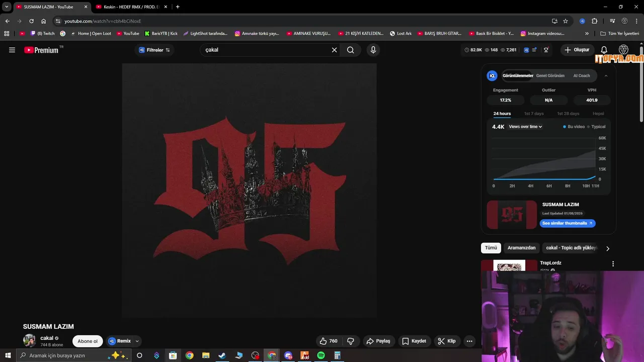Viewport: 644px width, 362px height.
Task: Click Oluştur create button
Action: 577,50
